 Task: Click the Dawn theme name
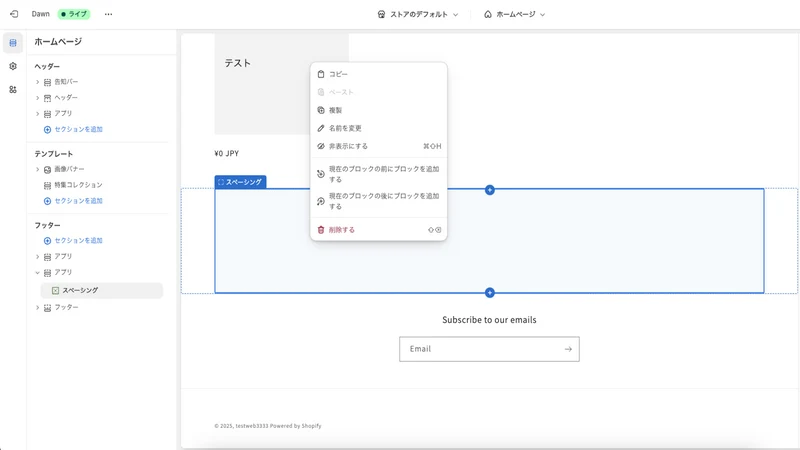point(40,14)
